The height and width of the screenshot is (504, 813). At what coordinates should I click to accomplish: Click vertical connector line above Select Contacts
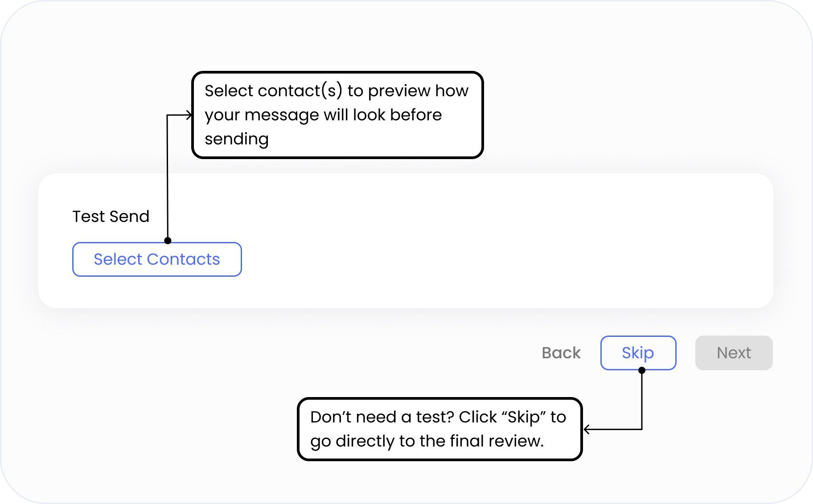point(167,178)
